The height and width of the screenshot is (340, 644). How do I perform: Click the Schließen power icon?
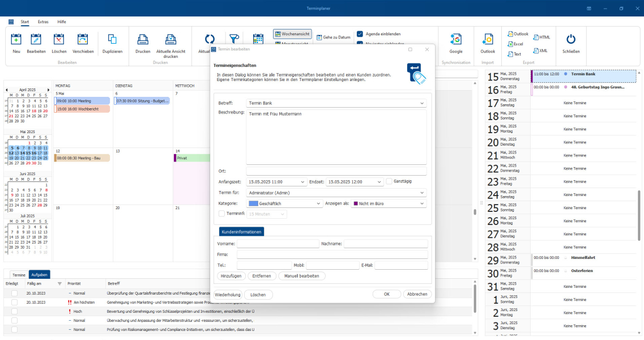coord(571,39)
